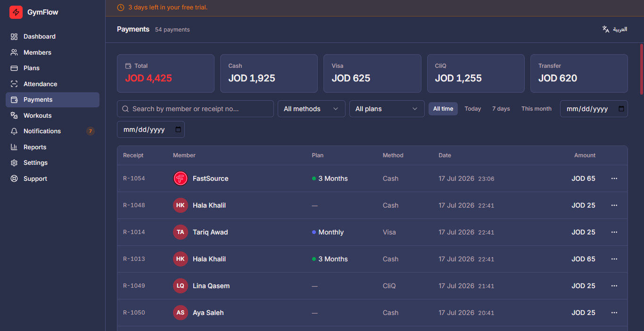Select Payments in the sidebar

[52, 100]
